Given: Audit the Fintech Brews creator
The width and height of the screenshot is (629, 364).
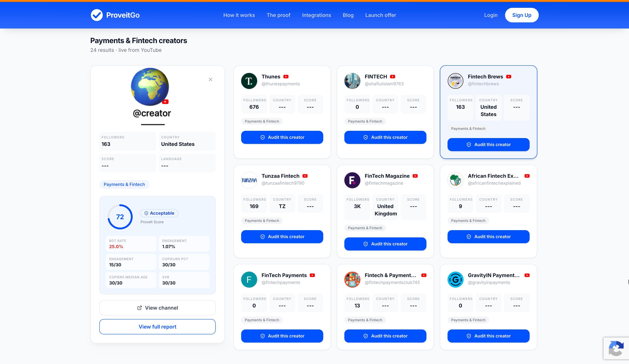Looking at the screenshot, I should (488, 144).
